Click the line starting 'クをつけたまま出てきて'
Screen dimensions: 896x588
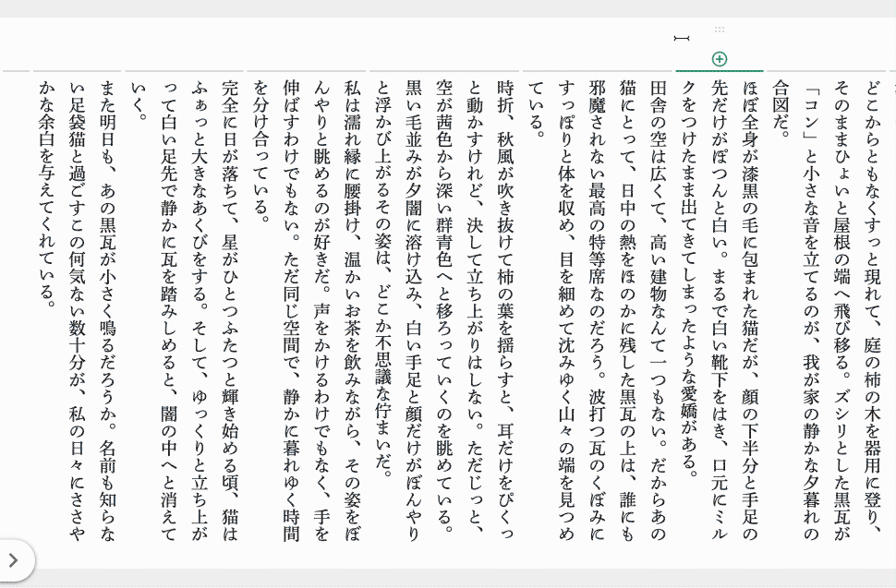689,280
